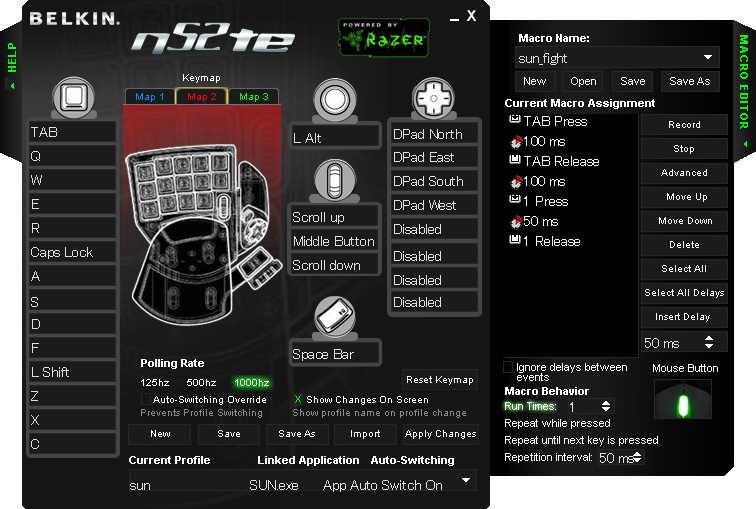This screenshot has width=756, height=509.
Task: Open the HELP side panel
Action: pyautogui.click(x=12, y=65)
